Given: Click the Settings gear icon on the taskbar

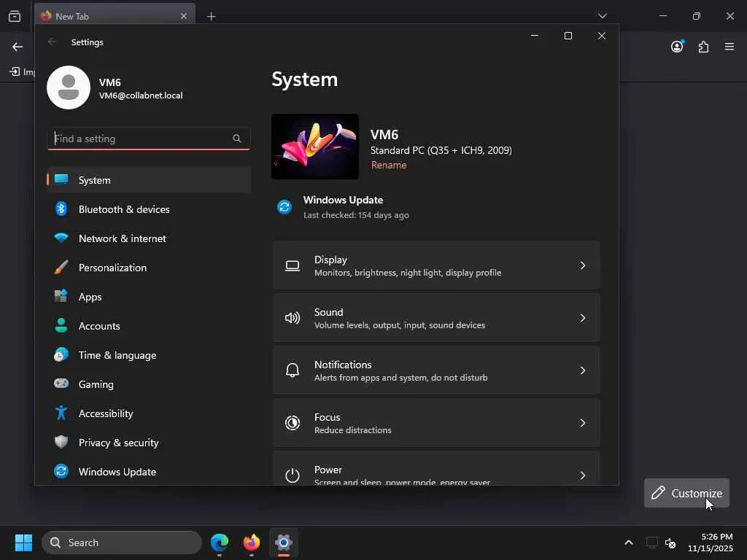Looking at the screenshot, I should [284, 542].
